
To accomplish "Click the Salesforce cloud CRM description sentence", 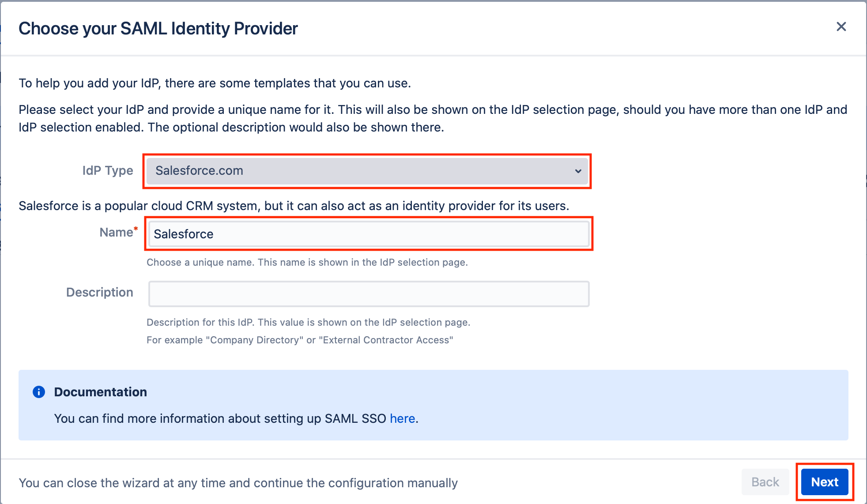I will coord(294,206).
